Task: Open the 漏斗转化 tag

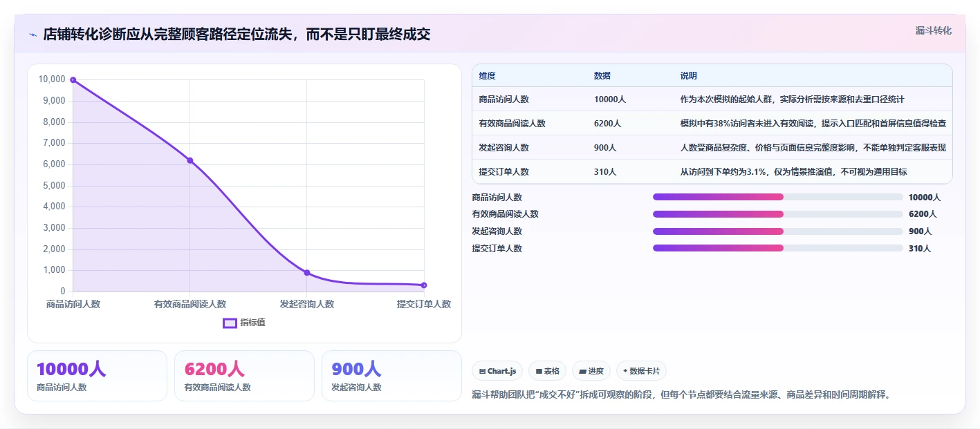Action: (933, 31)
